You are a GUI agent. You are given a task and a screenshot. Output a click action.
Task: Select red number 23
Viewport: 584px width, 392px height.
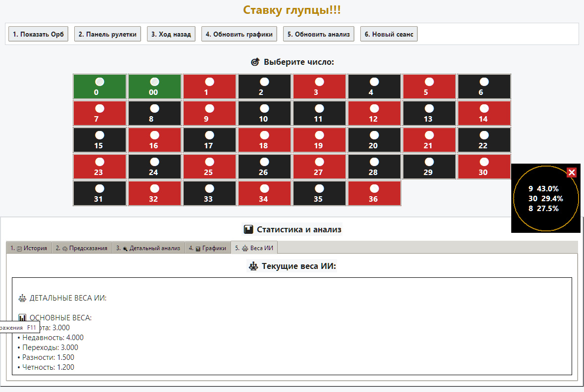coord(99,167)
